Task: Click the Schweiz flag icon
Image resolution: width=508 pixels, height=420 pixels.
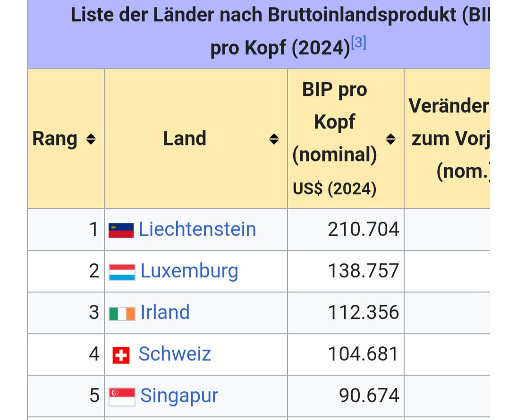Action: click(x=121, y=355)
